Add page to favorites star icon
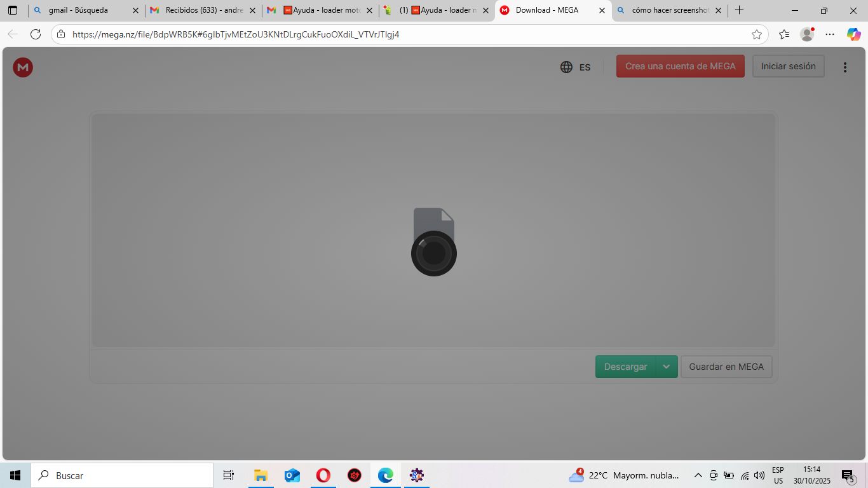Screen dimensions: 868x488 pos(756,34)
